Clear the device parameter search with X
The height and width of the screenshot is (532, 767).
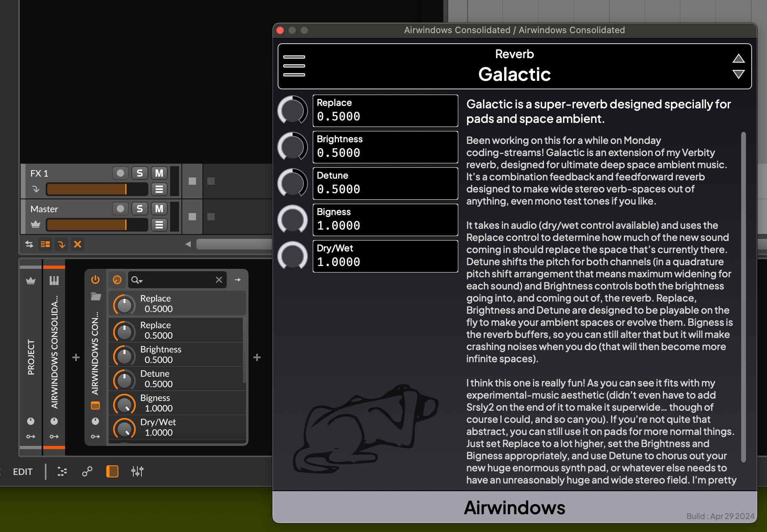(219, 280)
